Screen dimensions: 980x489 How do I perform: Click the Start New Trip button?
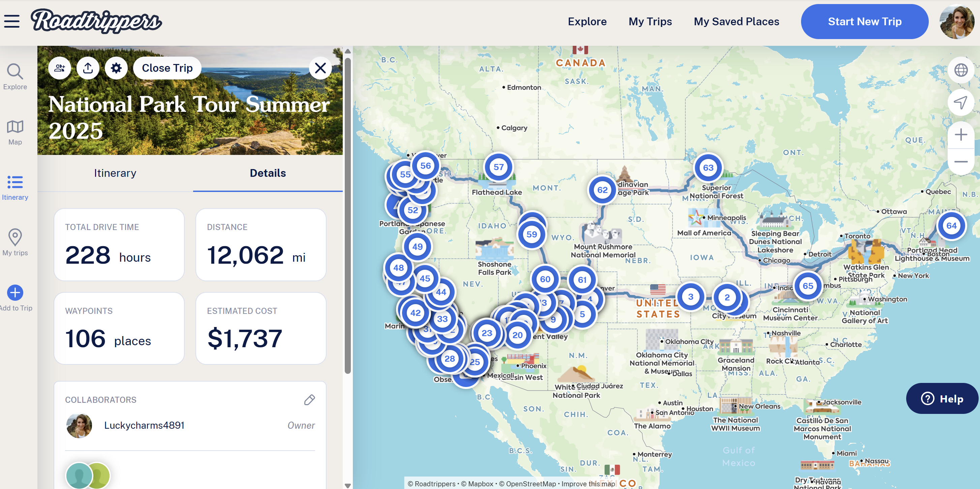[x=865, y=21]
